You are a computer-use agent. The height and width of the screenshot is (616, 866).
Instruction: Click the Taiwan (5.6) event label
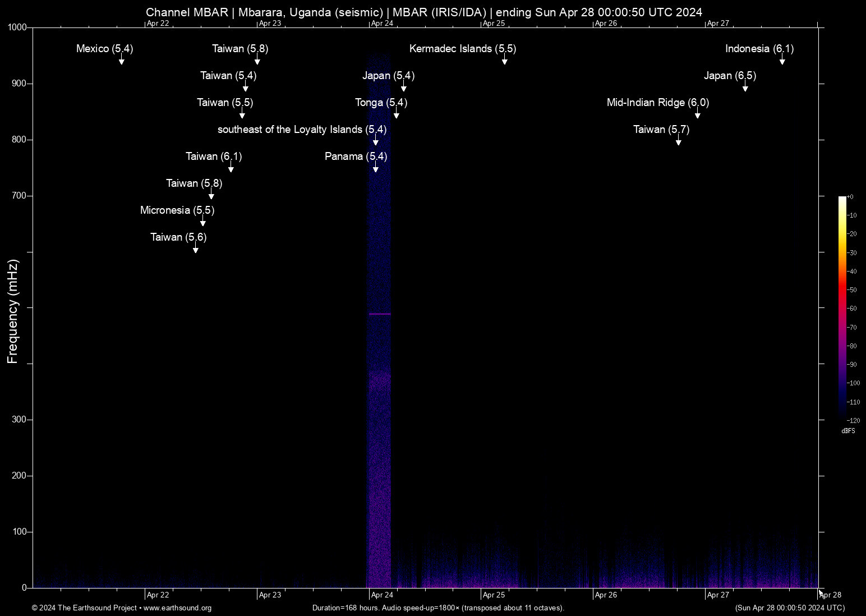click(178, 237)
